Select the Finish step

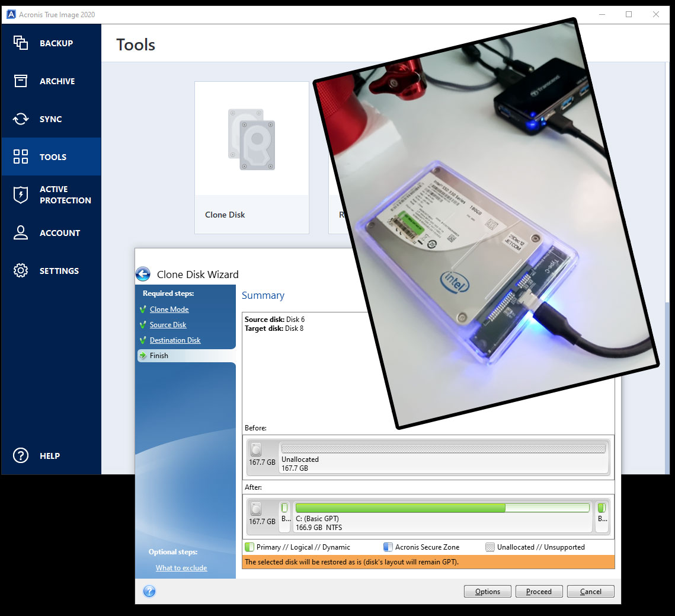159,356
